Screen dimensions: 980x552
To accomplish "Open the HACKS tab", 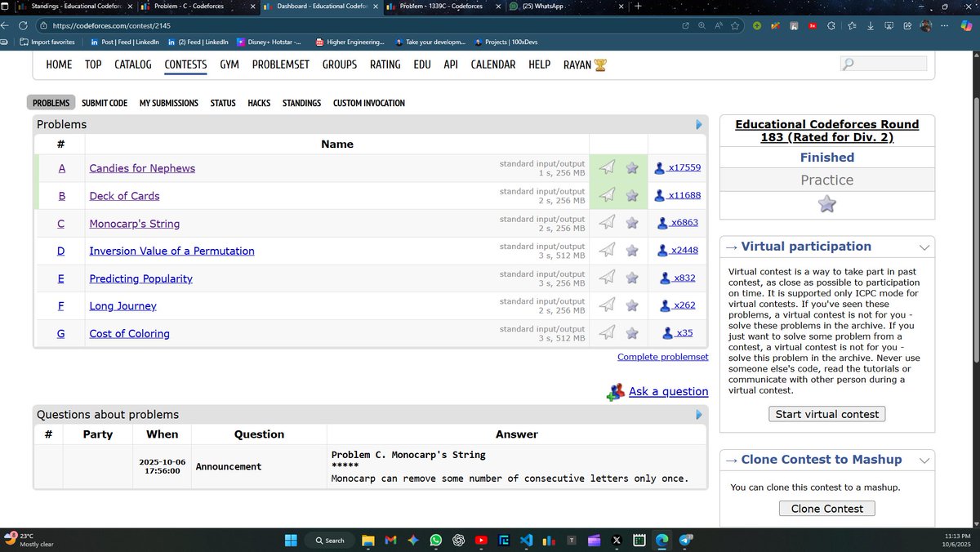I will pyautogui.click(x=259, y=103).
